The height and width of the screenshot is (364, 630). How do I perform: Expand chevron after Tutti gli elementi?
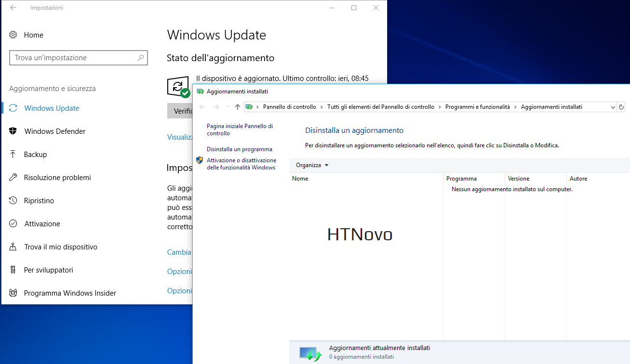coord(440,107)
